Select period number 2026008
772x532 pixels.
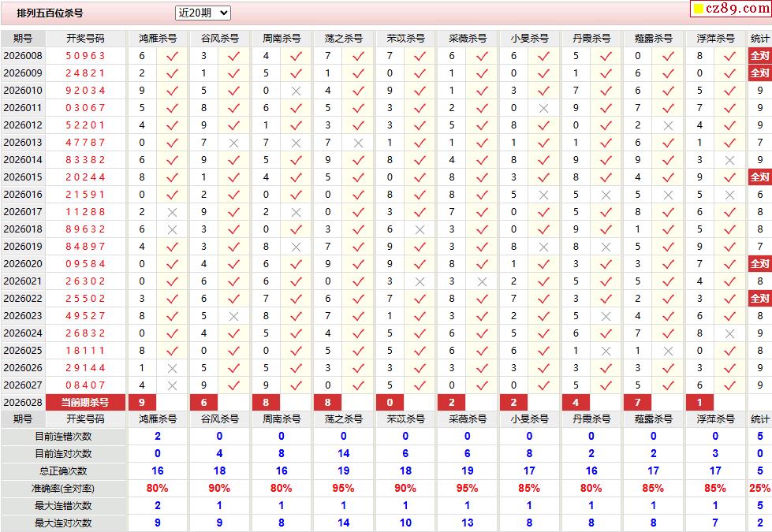23,56
